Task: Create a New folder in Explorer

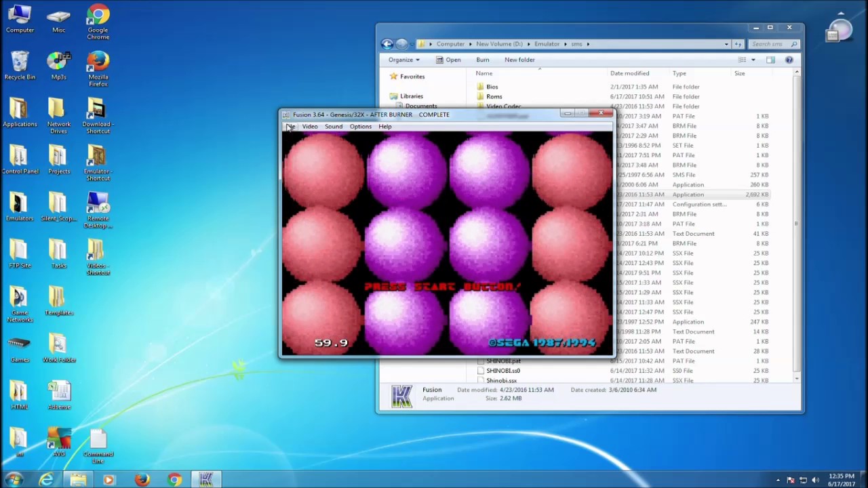Action: click(x=519, y=60)
